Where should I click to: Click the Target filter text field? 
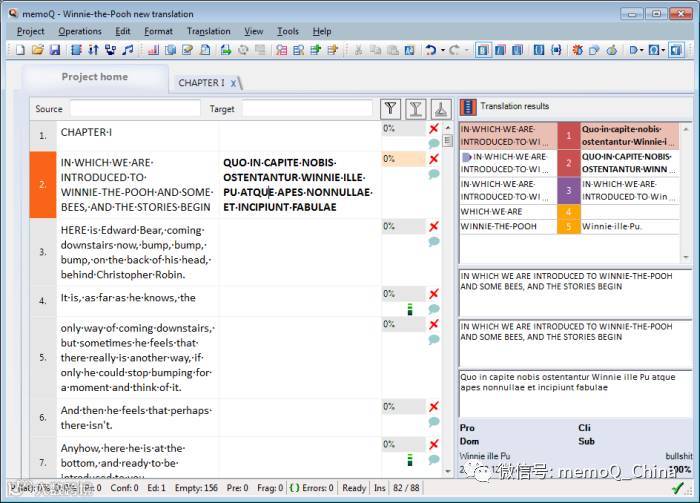coord(308,108)
